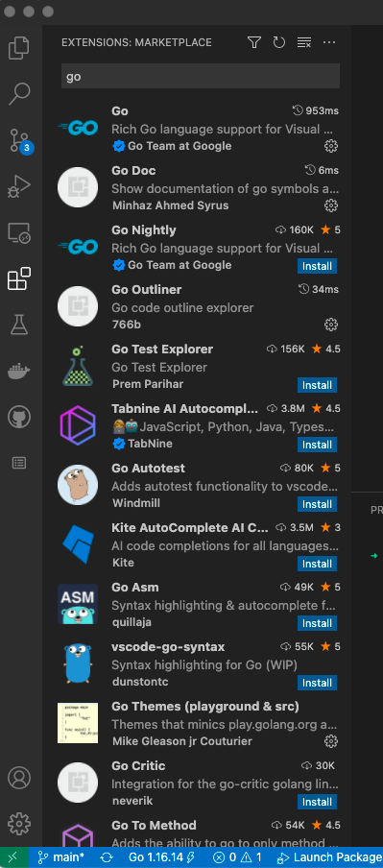
Task: Select the Tabnine hexagon logo thumbnail
Action: [x=78, y=425]
